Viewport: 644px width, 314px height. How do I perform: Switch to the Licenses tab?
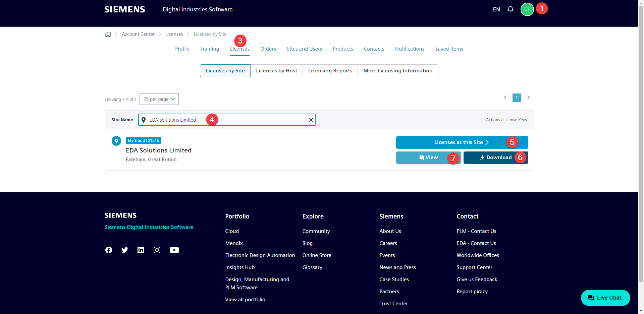click(240, 49)
